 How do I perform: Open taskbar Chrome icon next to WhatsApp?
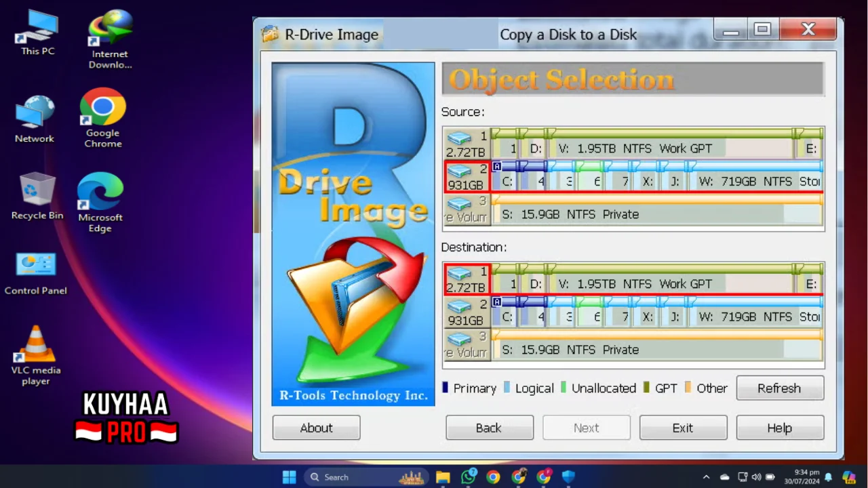493,477
